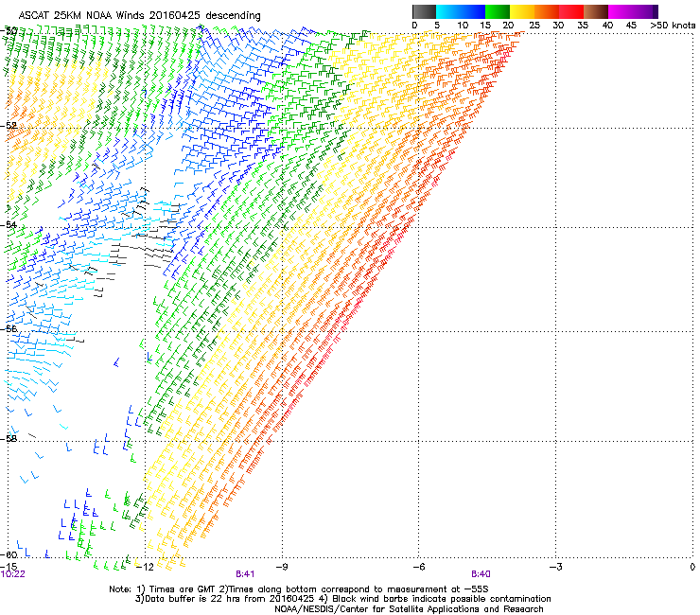Image resolution: width=700 pixels, height=615 pixels.
Task: Click the legend label '45'
Action: pyautogui.click(x=631, y=26)
